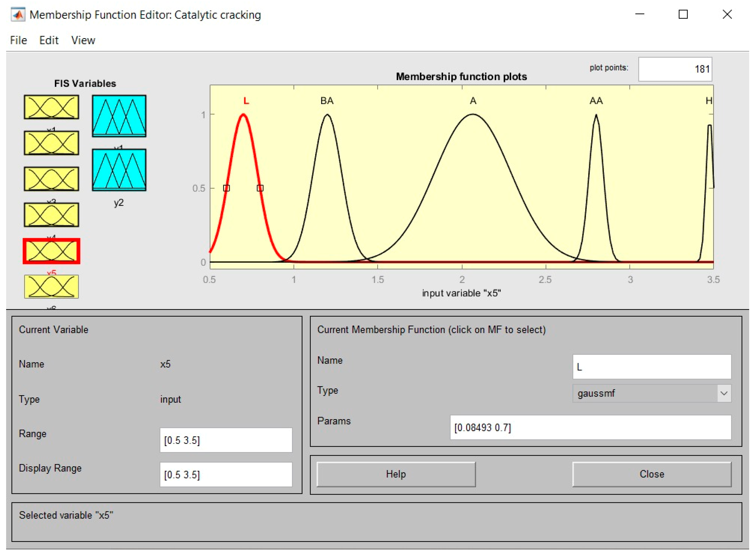This screenshot has width=756, height=557.
Task: Click the MATLAB logo in title bar
Action: pos(18,15)
